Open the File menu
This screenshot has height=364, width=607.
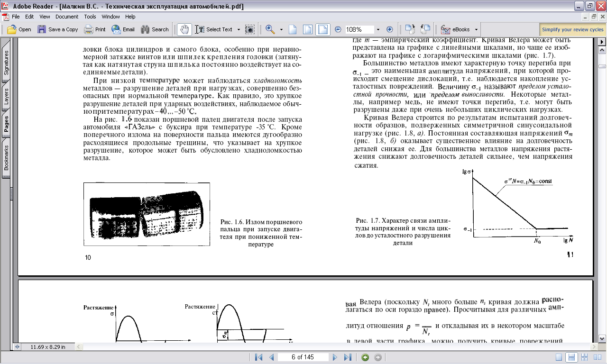(x=16, y=17)
